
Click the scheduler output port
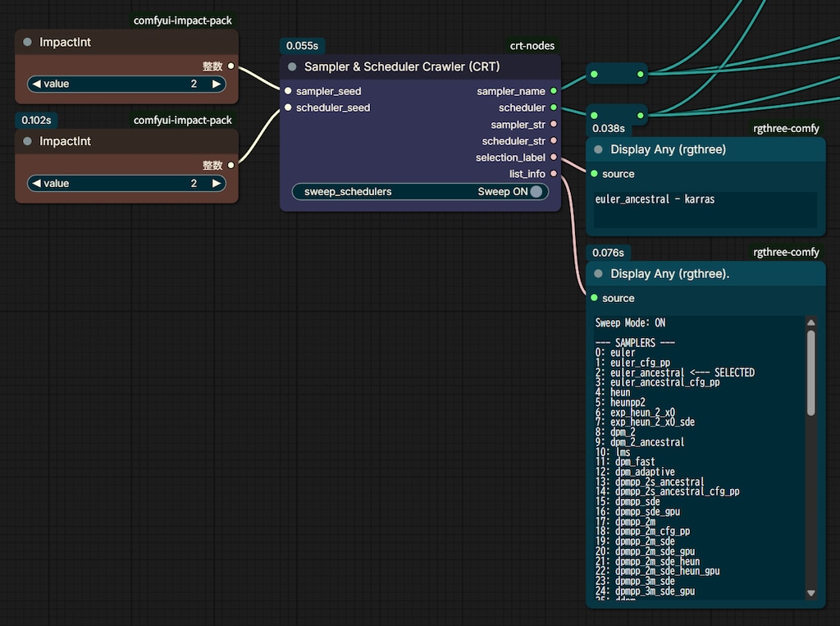point(554,107)
